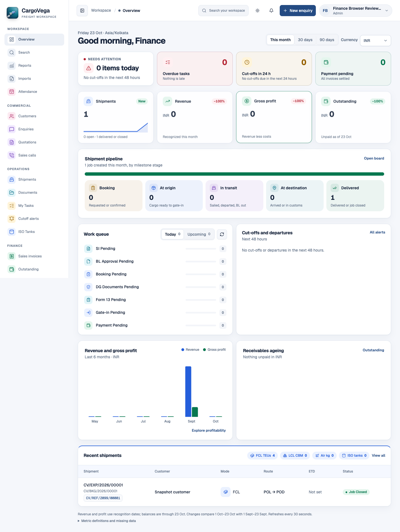
Task: Click the Sept revenue bar in chart
Action: (x=188, y=392)
